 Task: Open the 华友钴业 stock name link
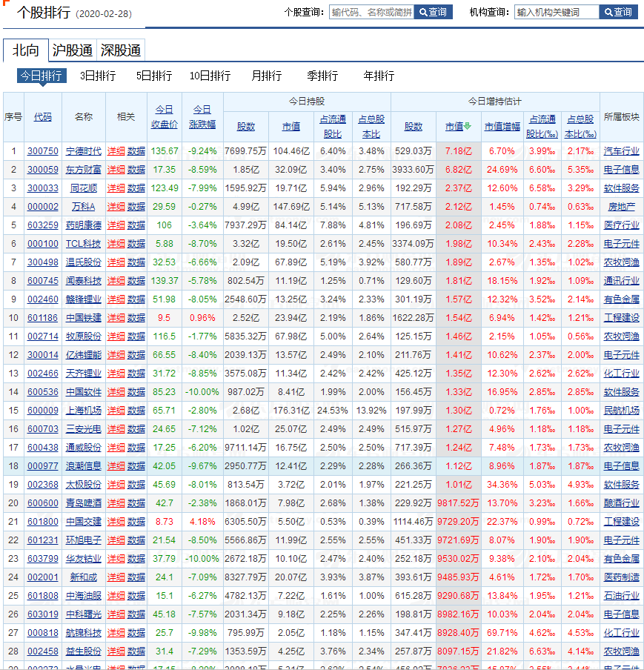click(x=83, y=559)
